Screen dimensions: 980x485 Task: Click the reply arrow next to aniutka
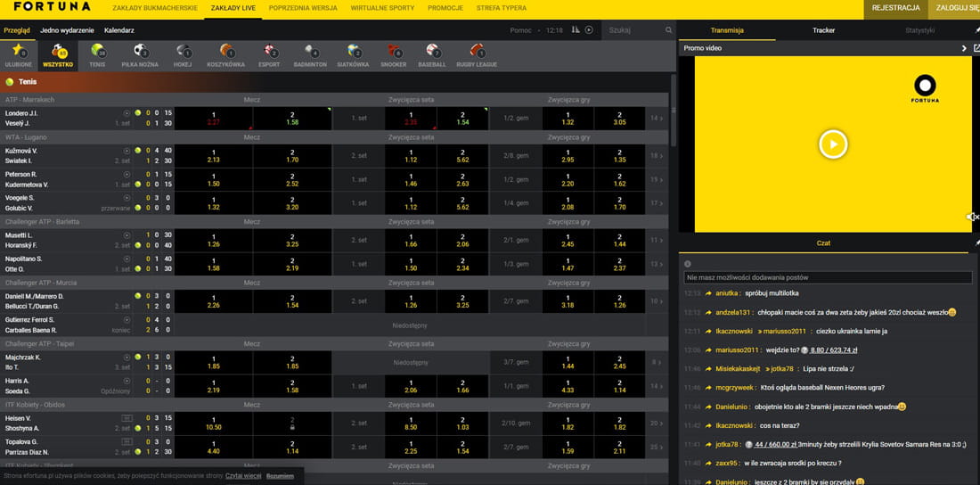(x=708, y=293)
